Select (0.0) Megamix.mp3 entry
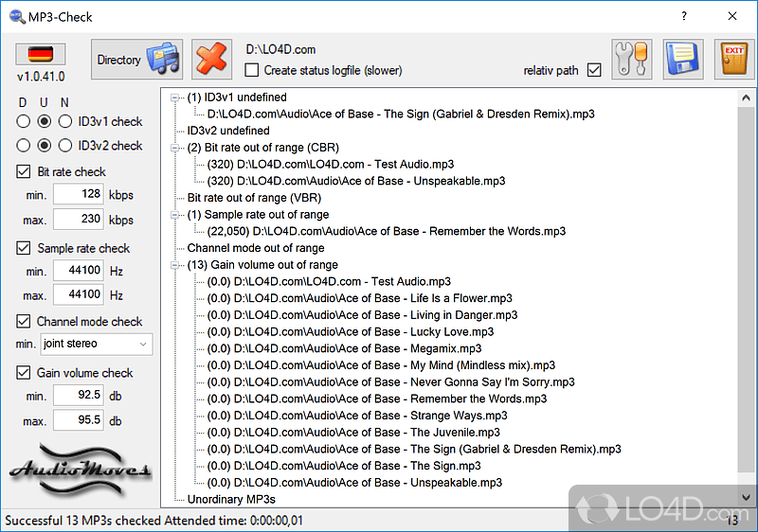758x532 pixels. point(344,348)
